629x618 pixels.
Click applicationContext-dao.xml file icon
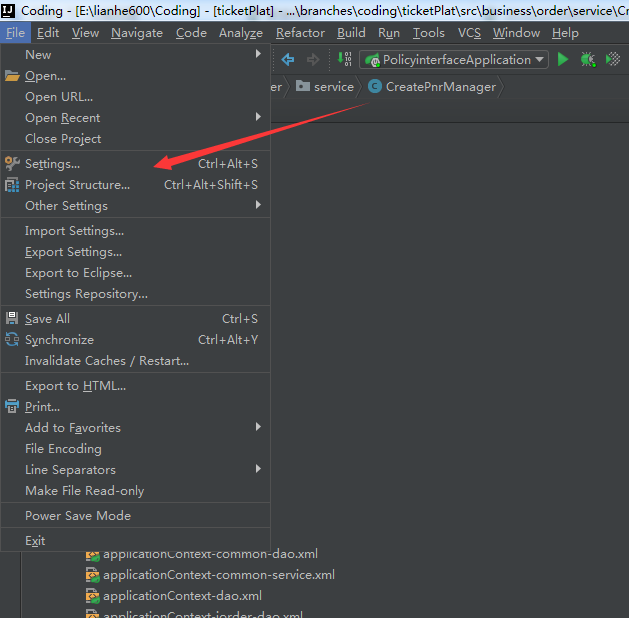coord(93,596)
